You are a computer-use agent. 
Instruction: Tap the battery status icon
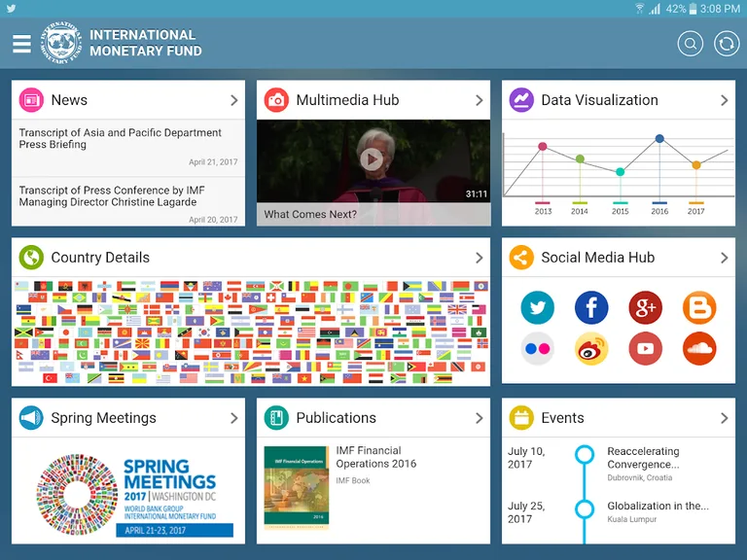[x=694, y=9]
